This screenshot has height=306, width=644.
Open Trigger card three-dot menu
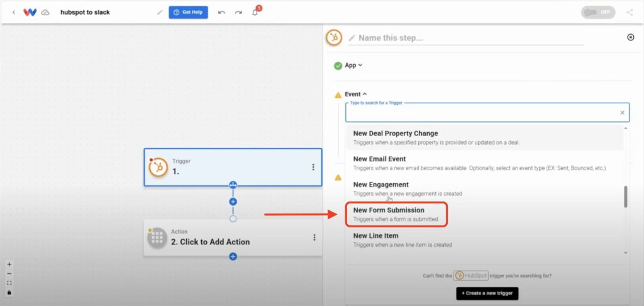(313, 167)
